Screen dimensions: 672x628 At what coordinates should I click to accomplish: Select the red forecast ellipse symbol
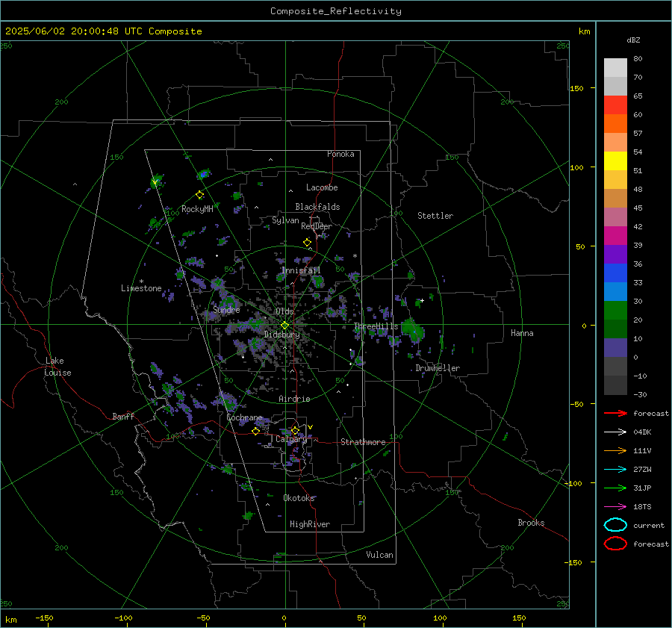click(x=615, y=543)
